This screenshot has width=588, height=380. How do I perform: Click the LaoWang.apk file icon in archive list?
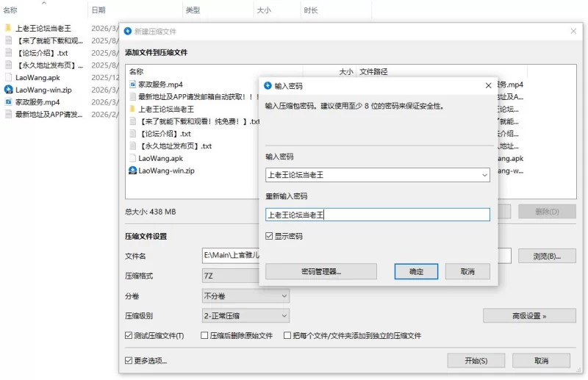(132, 158)
